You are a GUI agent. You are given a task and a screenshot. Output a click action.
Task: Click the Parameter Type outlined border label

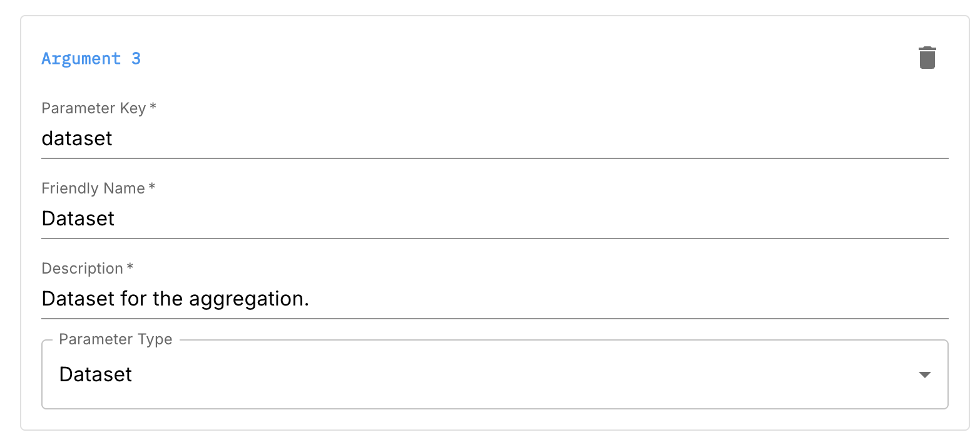115,339
